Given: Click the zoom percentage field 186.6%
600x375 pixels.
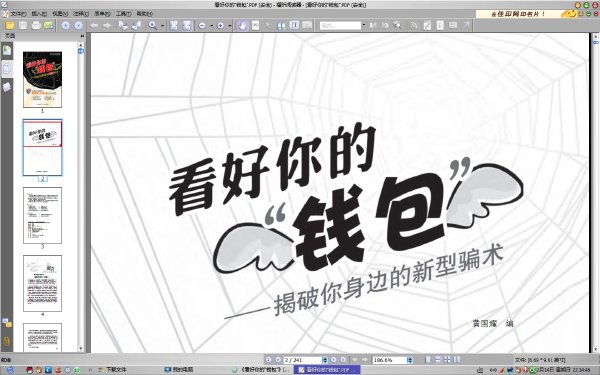Looking at the screenshot, I should point(389,360).
